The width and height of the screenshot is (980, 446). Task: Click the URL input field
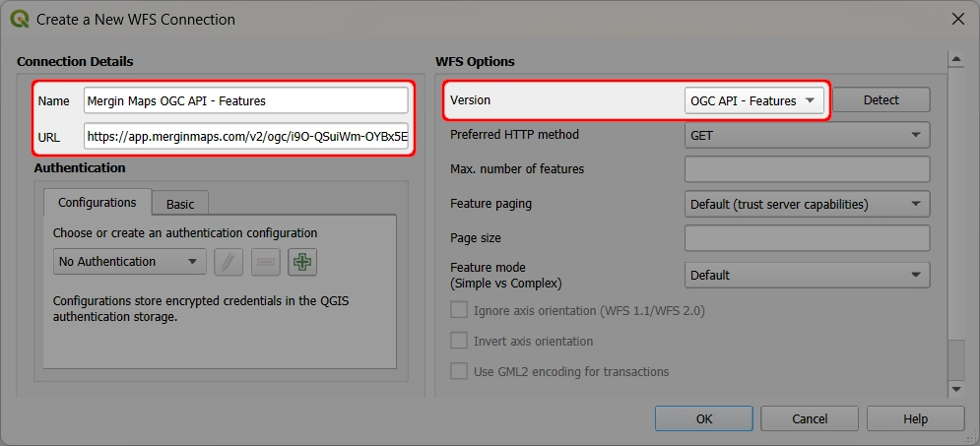(x=245, y=136)
